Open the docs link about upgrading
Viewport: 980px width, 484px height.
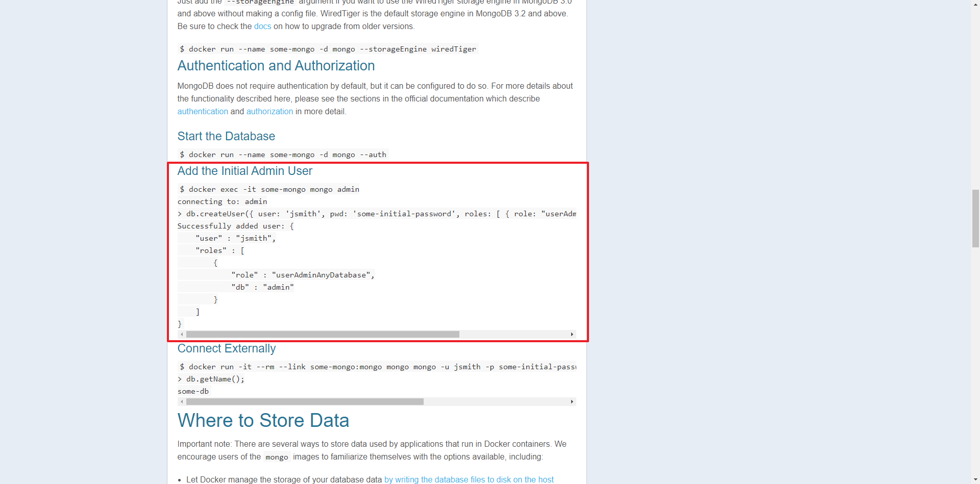pos(262,27)
